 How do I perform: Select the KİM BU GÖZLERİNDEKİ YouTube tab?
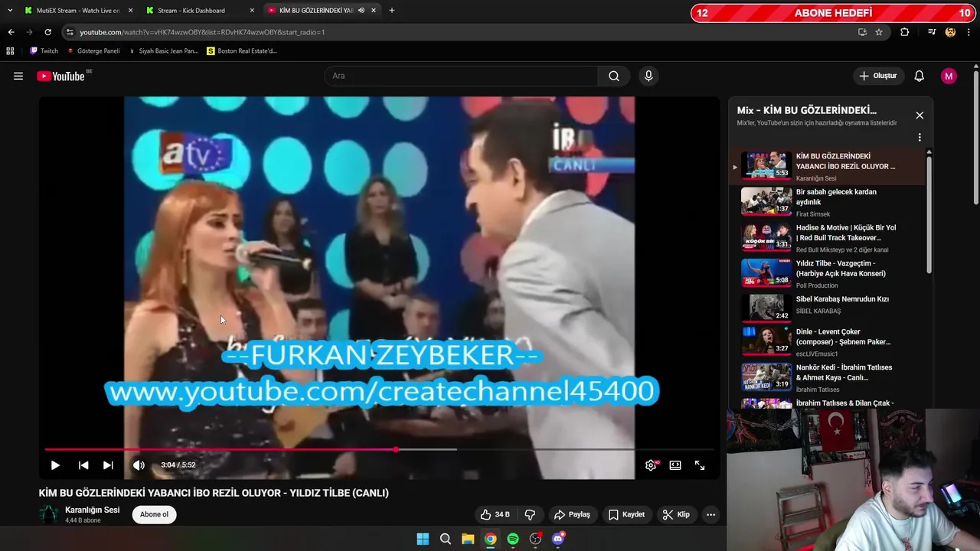(315, 11)
